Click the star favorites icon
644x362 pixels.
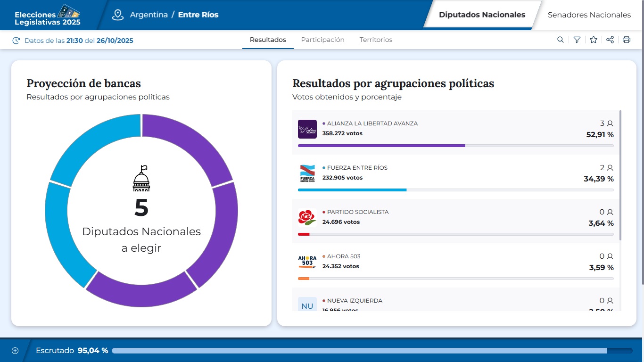tap(593, 40)
